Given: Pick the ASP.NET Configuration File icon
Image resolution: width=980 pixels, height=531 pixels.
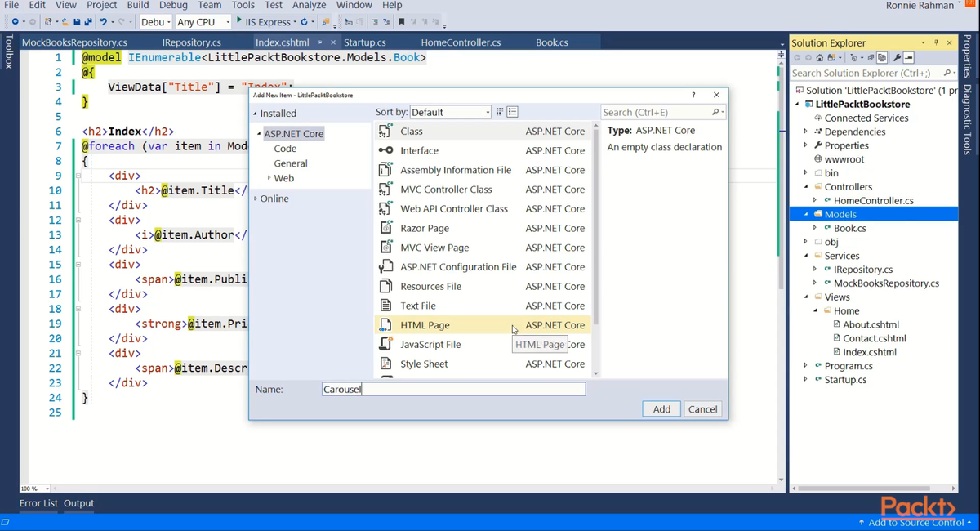Looking at the screenshot, I should (385, 267).
